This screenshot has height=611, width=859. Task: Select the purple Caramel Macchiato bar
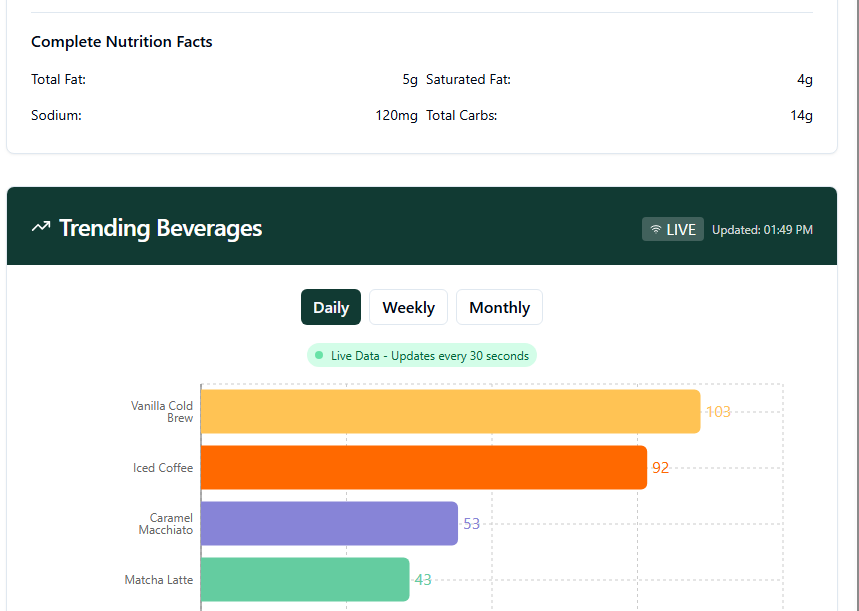coord(329,524)
